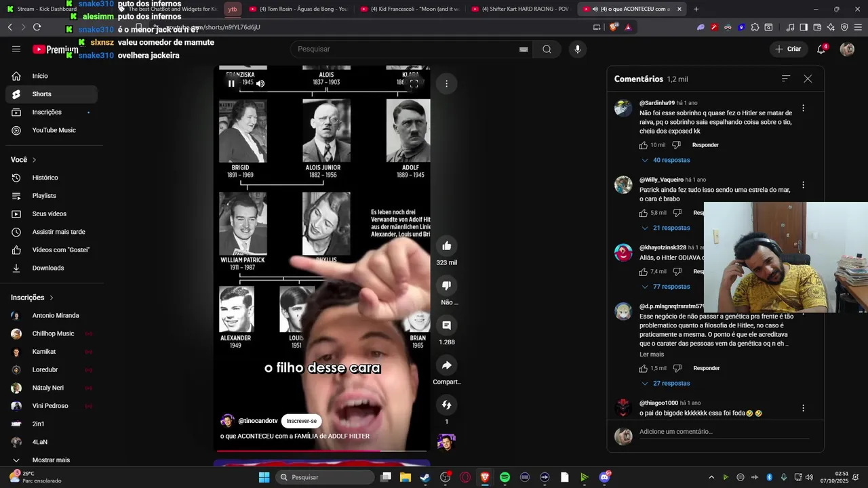Open options for Willy_Vaqueiro's comment
Screen dimensions: 868x488
[803, 185]
